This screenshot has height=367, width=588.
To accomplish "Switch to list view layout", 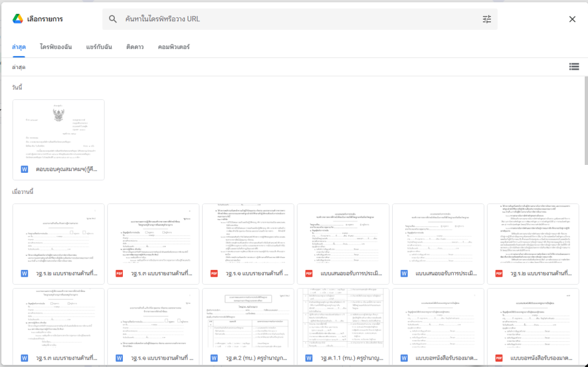I will pyautogui.click(x=574, y=67).
